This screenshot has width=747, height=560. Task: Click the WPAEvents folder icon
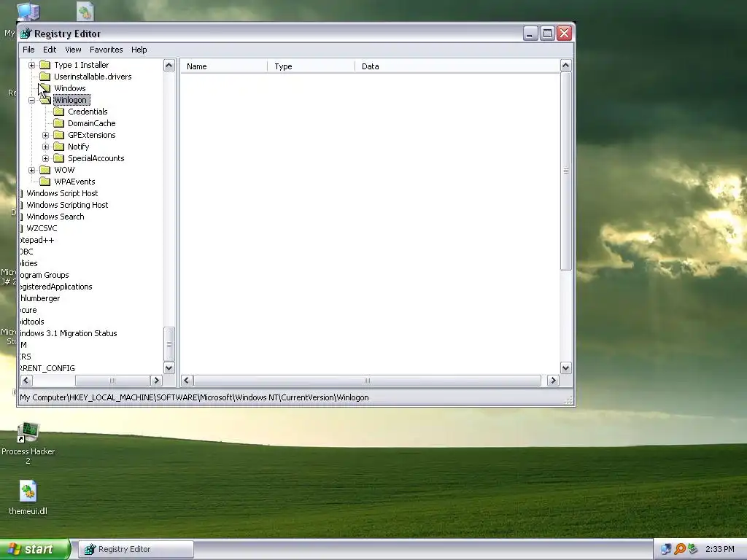pyautogui.click(x=44, y=182)
